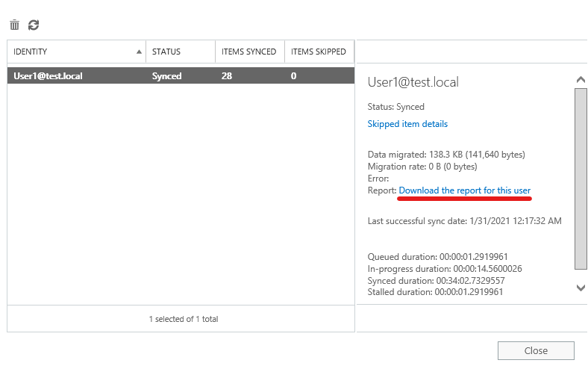Click the 0 items skipped cell

[x=293, y=76]
